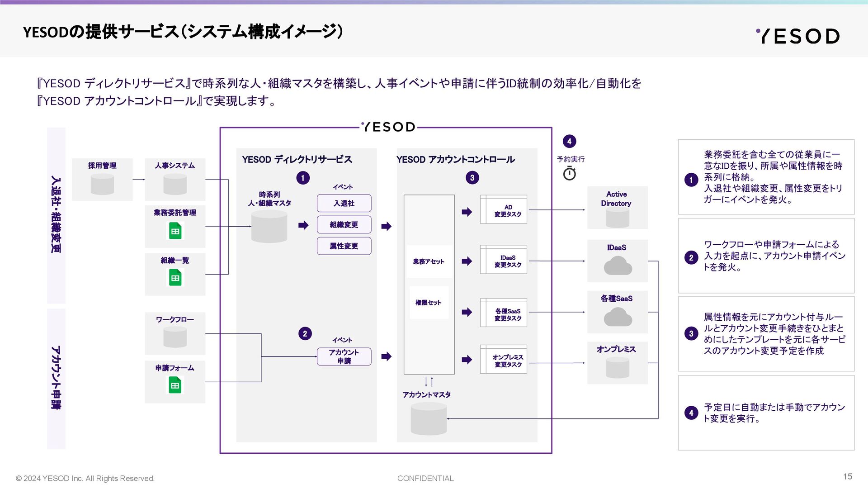Select the アカウント申請 event box

(x=344, y=356)
